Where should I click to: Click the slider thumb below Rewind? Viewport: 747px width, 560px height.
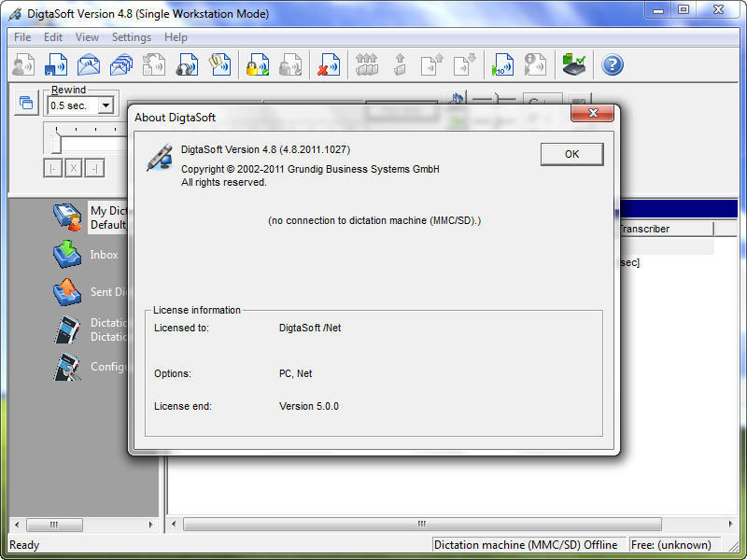point(56,142)
